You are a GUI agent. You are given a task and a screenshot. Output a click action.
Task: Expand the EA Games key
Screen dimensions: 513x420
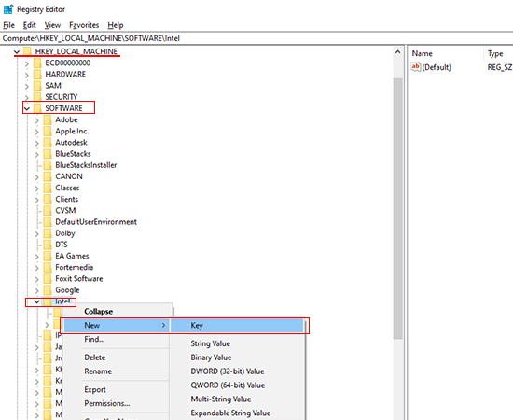pos(36,257)
